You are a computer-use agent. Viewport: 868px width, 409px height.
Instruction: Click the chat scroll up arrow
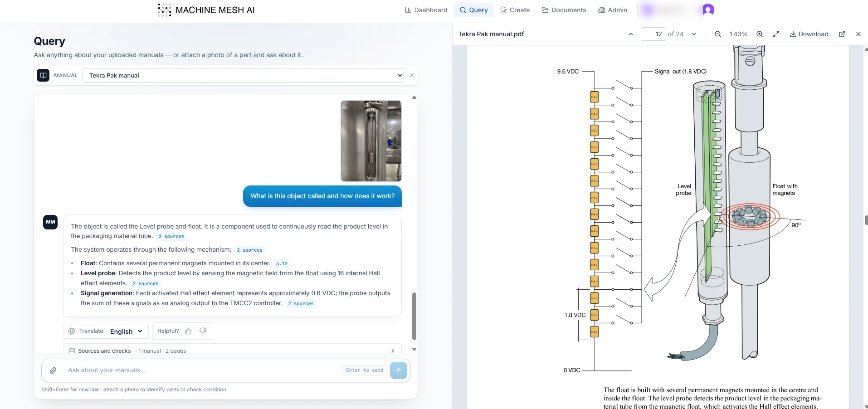[x=414, y=97]
